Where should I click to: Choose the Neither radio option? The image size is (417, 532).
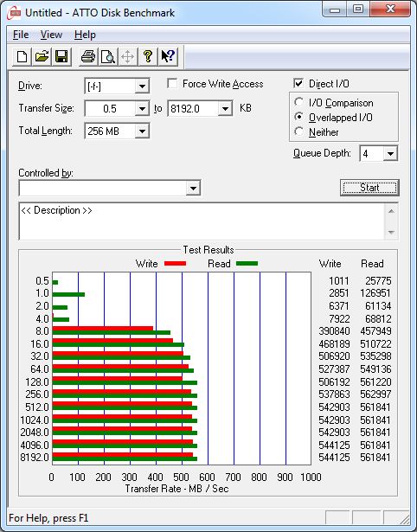[x=299, y=131]
